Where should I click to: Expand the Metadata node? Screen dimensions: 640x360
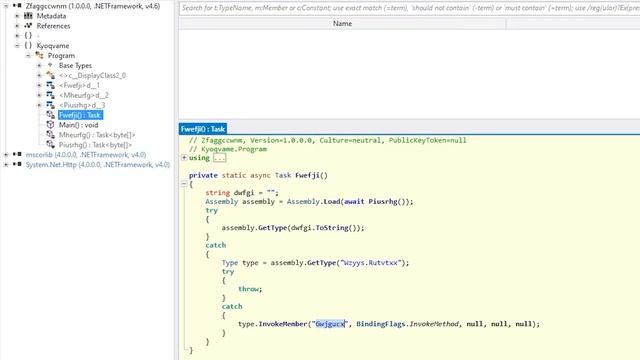17,16
